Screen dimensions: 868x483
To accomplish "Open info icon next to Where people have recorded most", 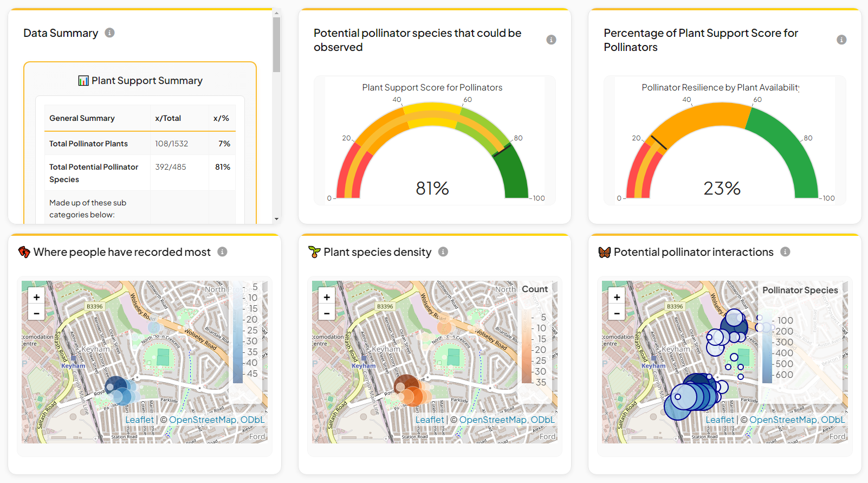I will 222,252.
